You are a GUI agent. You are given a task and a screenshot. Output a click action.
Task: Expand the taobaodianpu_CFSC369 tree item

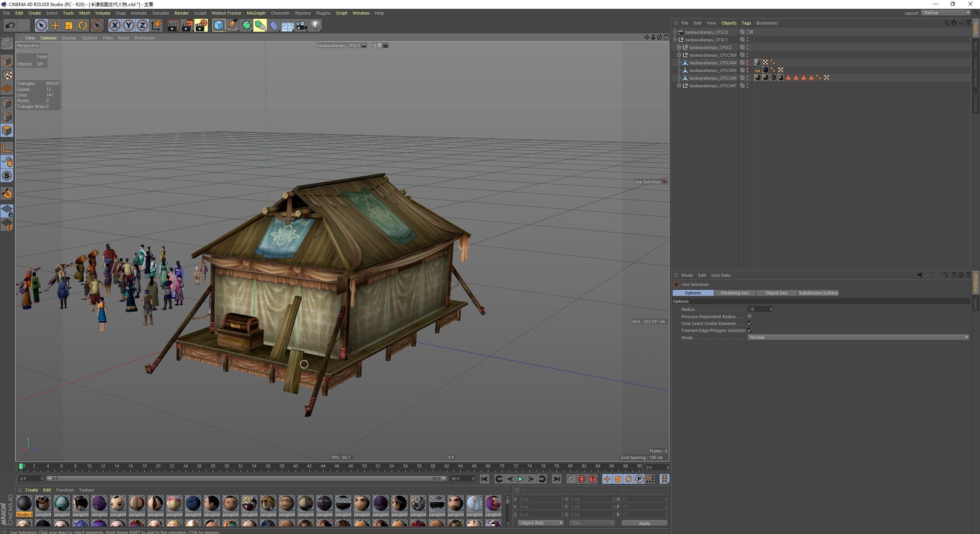pyautogui.click(x=679, y=55)
